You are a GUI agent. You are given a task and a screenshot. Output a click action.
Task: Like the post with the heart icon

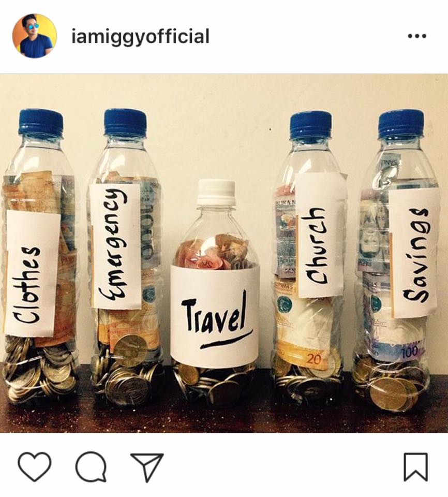[35, 466]
